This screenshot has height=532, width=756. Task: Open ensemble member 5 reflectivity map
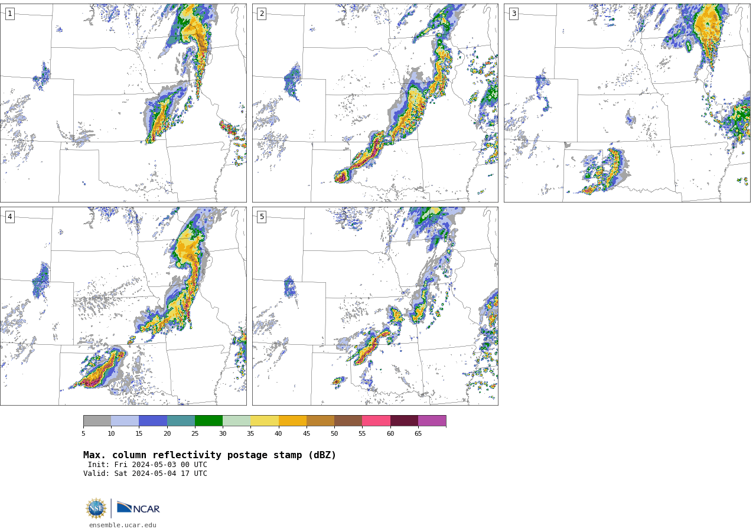(375, 306)
